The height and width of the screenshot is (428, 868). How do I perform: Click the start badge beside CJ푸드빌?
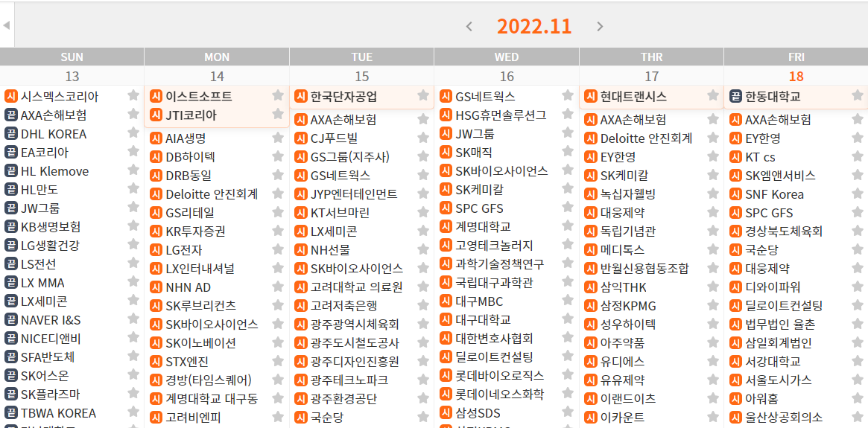pyautogui.click(x=300, y=138)
